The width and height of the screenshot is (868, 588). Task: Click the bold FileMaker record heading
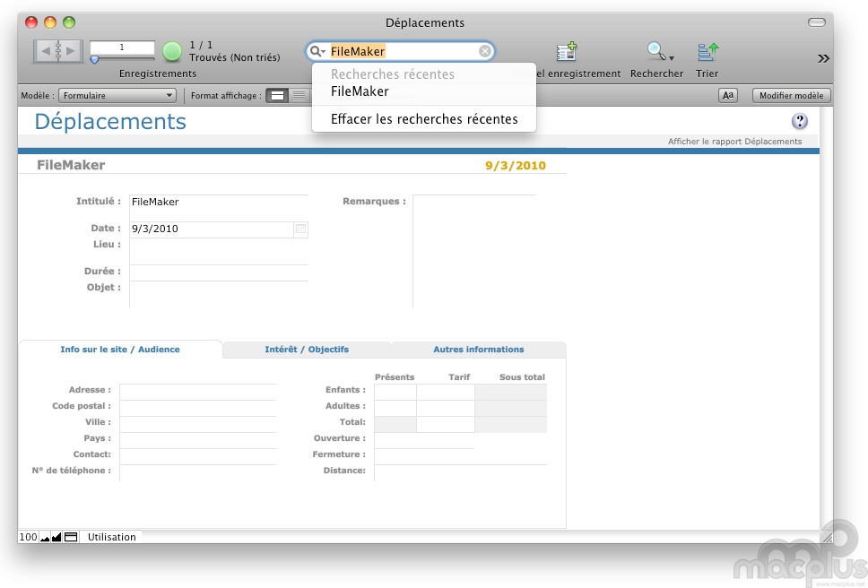tap(71, 165)
